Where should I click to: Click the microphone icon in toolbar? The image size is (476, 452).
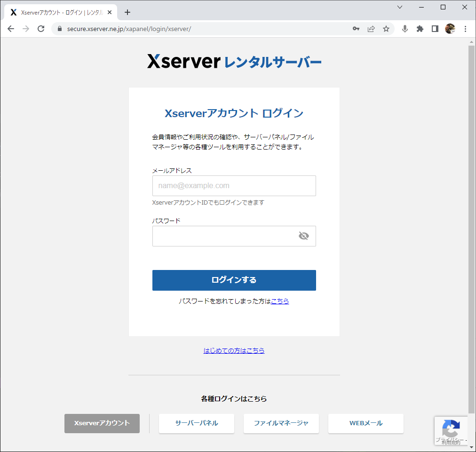pyautogui.click(x=405, y=29)
